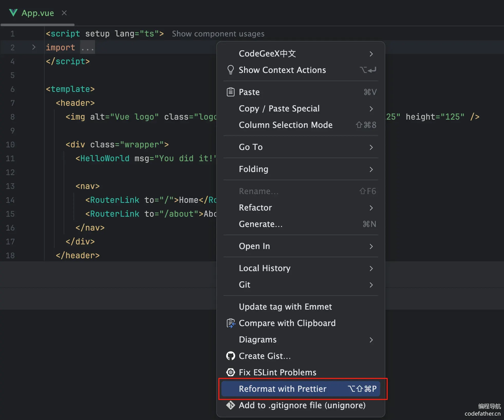Select Paste from the context menu
504x420 pixels.
pyautogui.click(x=301, y=92)
